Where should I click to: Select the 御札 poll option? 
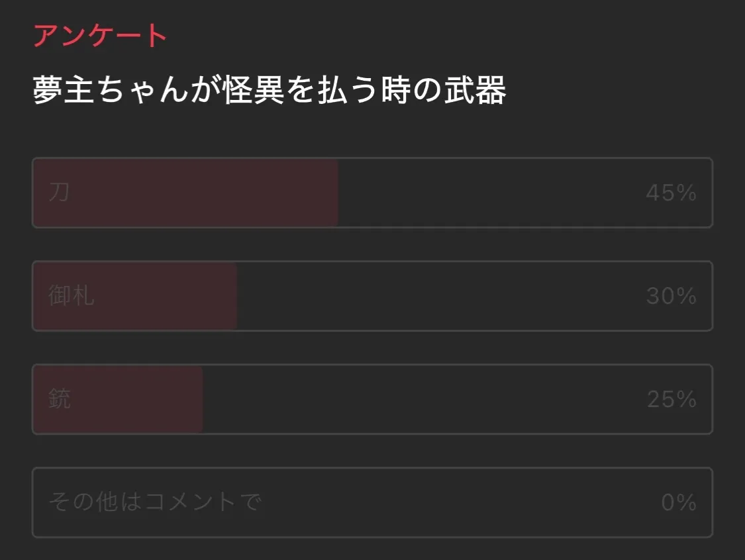372,296
